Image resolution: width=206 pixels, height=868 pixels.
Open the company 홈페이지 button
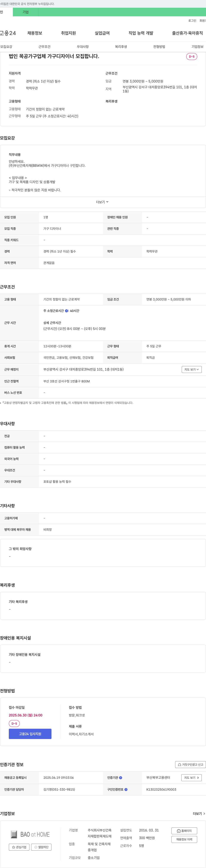point(184,831)
